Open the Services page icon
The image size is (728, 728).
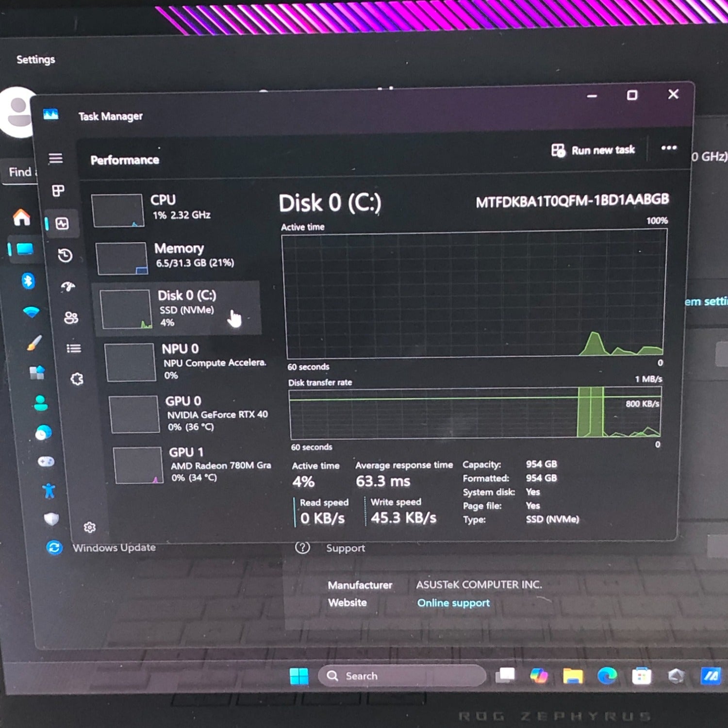tap(77, 379)
